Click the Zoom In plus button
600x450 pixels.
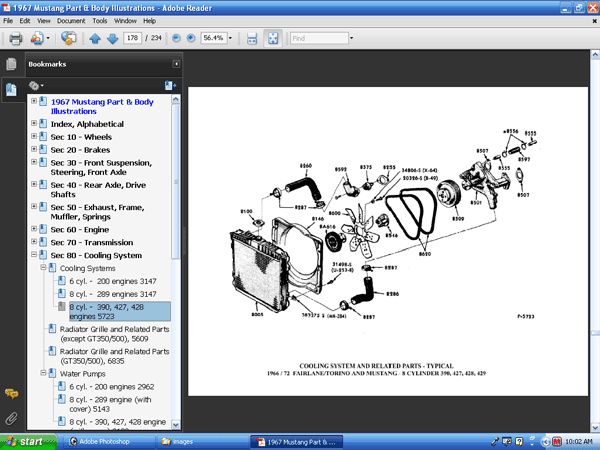191,38
